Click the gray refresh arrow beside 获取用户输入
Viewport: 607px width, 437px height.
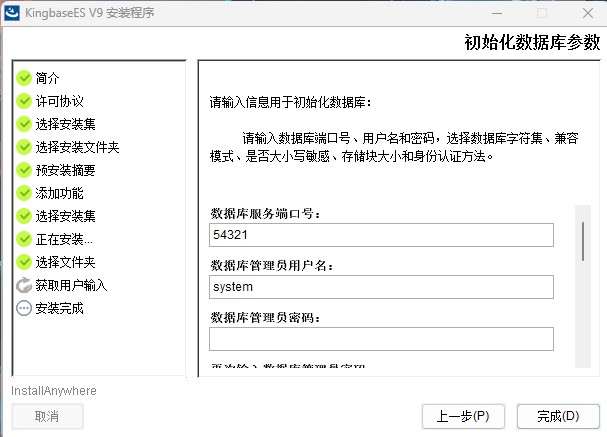[x=24, y=285]
